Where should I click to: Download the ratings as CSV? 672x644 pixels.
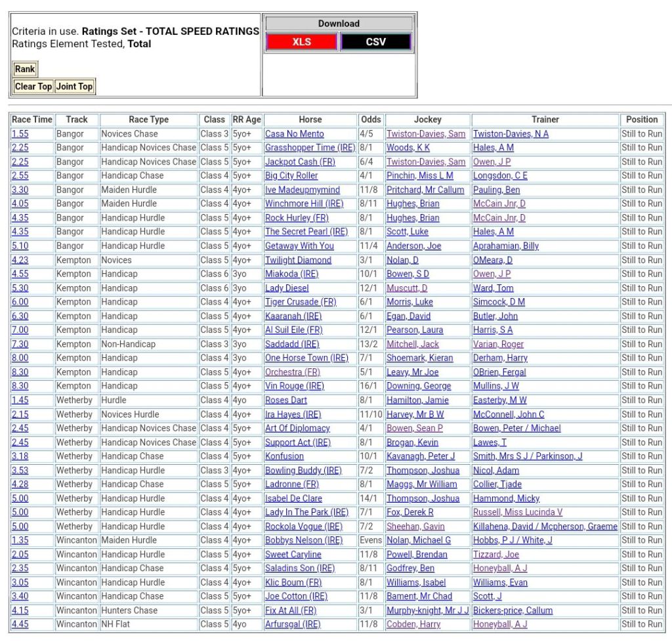(375, 42)
